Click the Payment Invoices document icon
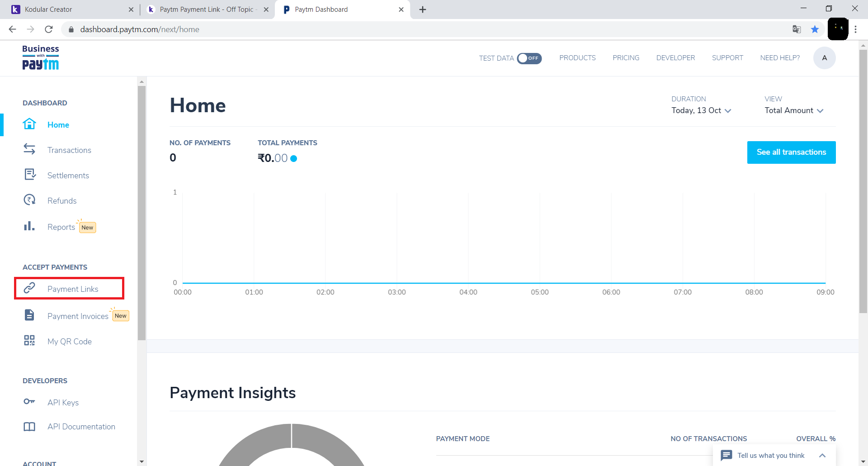This screenshot has width=868, height=466. click(x=29, y=315)
